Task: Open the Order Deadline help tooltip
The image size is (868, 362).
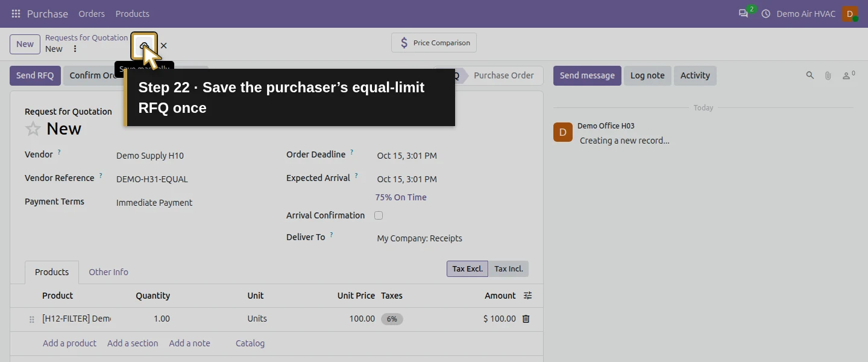Action: coord(352,153)
